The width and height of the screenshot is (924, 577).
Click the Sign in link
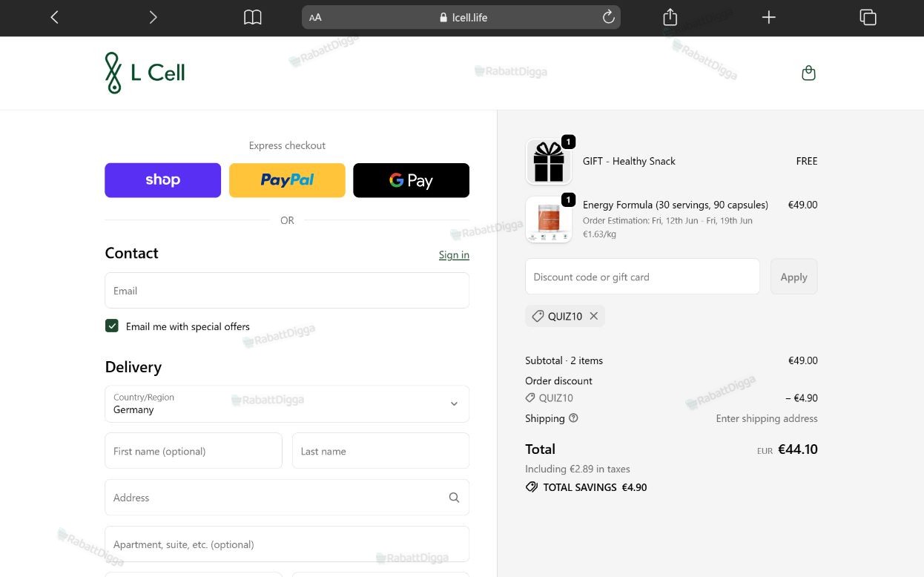pos(454,254)
